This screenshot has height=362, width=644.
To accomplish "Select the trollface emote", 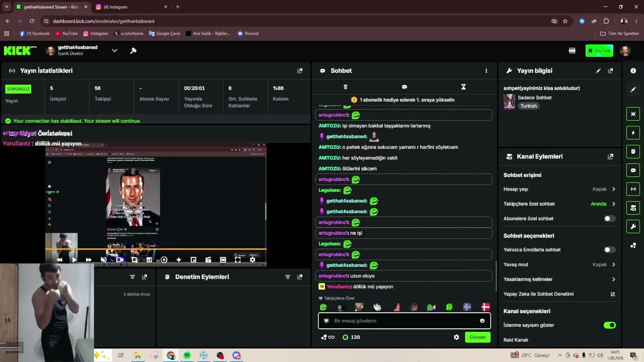I will pyautogui.click(x=377, y=307).
